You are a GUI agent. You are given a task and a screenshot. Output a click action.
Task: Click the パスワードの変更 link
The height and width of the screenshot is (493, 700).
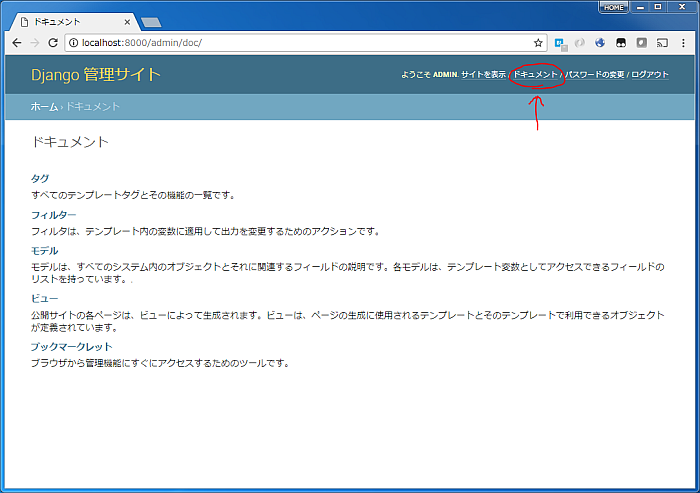(x=595, y=75)
